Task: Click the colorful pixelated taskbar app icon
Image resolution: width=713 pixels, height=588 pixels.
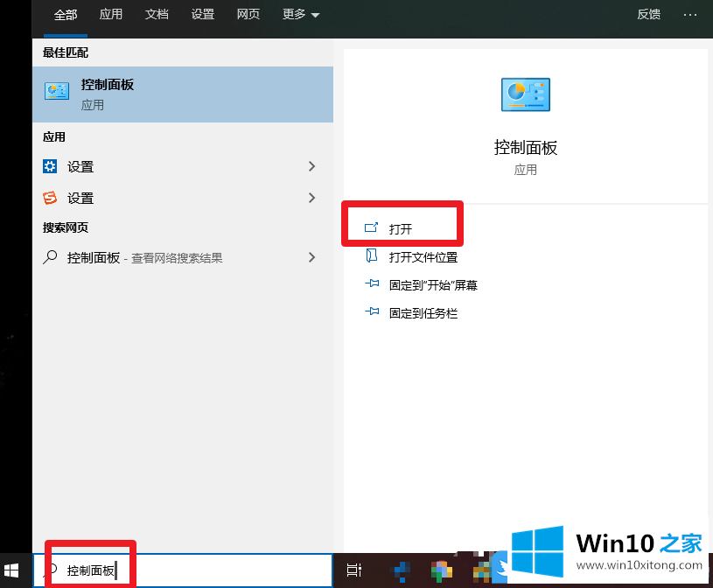Action: click(x=441, y=571)
